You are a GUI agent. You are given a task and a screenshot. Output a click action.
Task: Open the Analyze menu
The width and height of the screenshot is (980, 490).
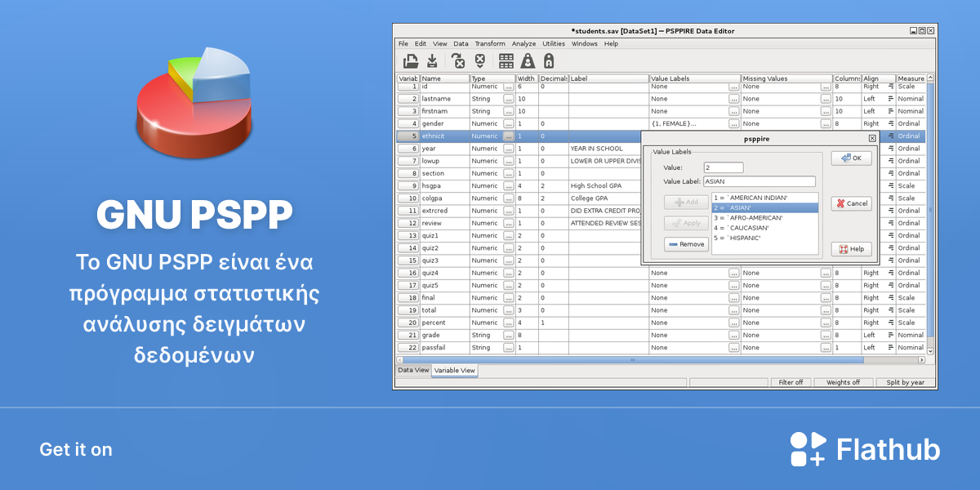[523, 43]
